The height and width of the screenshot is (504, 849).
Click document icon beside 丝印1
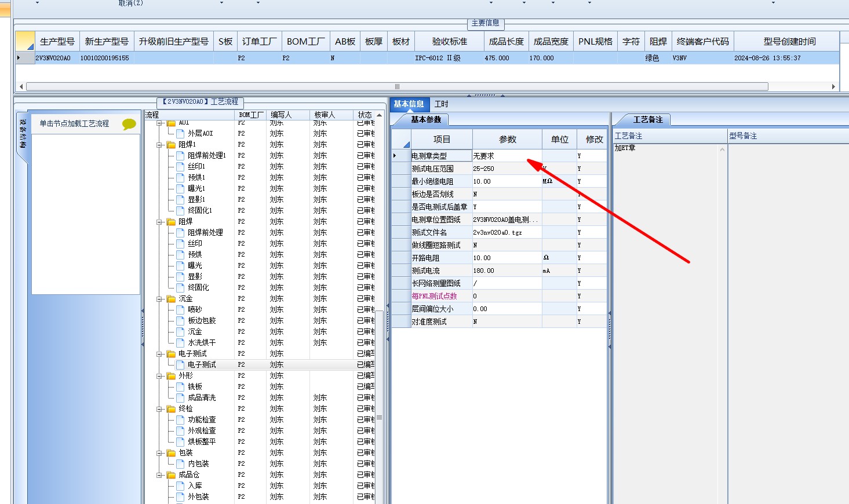[180, 166]
